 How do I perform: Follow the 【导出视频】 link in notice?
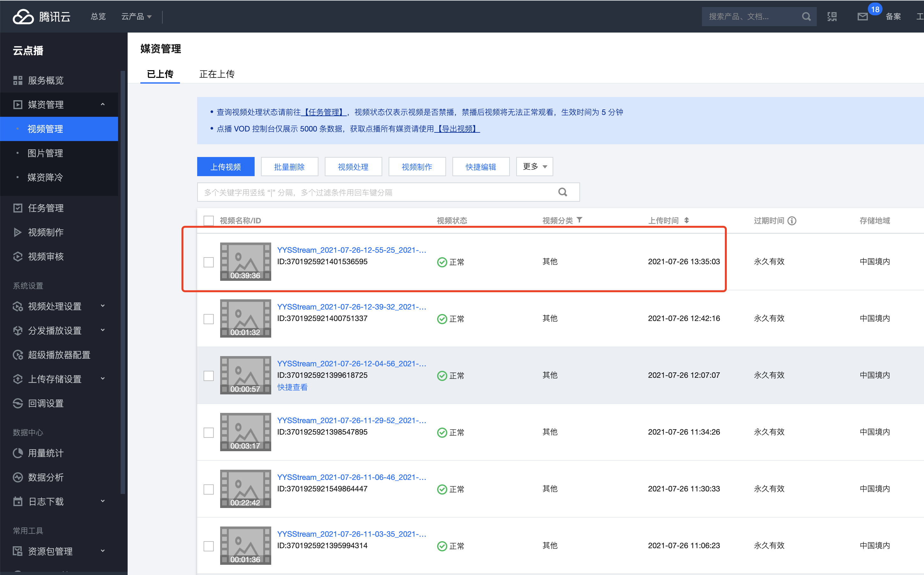[457, 129]
